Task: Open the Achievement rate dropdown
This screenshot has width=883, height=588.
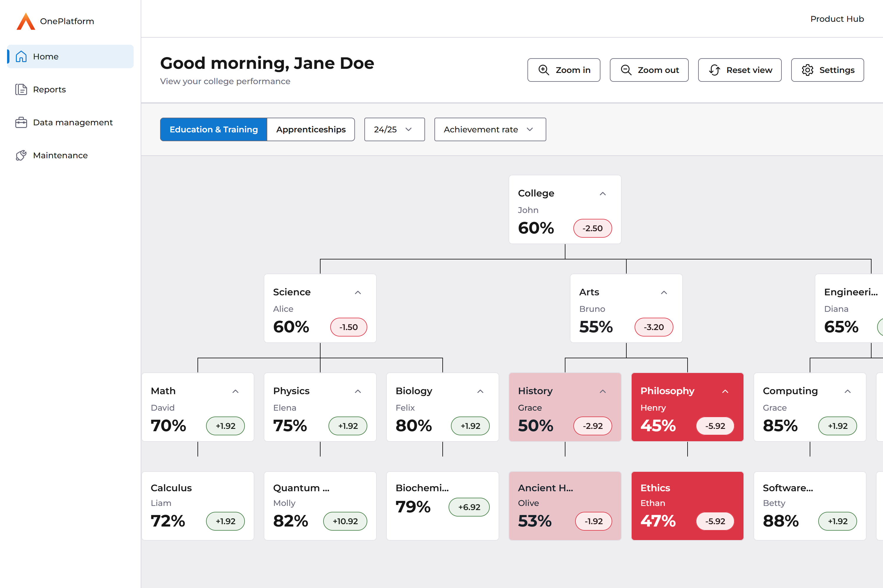Action: (490, 129)
